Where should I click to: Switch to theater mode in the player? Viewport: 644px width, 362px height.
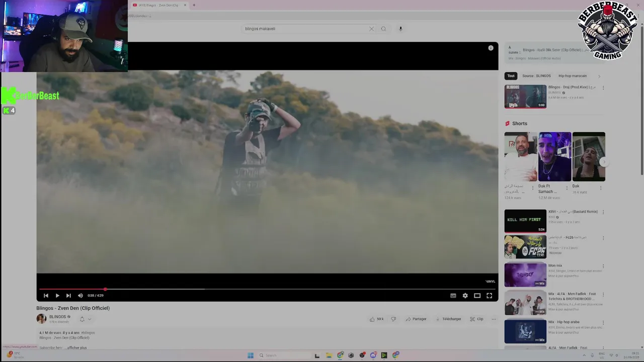coord(477,296)
